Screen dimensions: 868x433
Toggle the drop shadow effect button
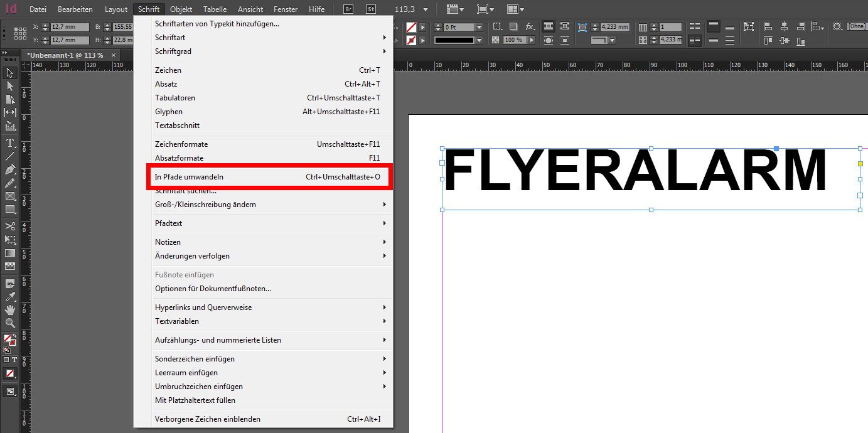pos(513,27)
